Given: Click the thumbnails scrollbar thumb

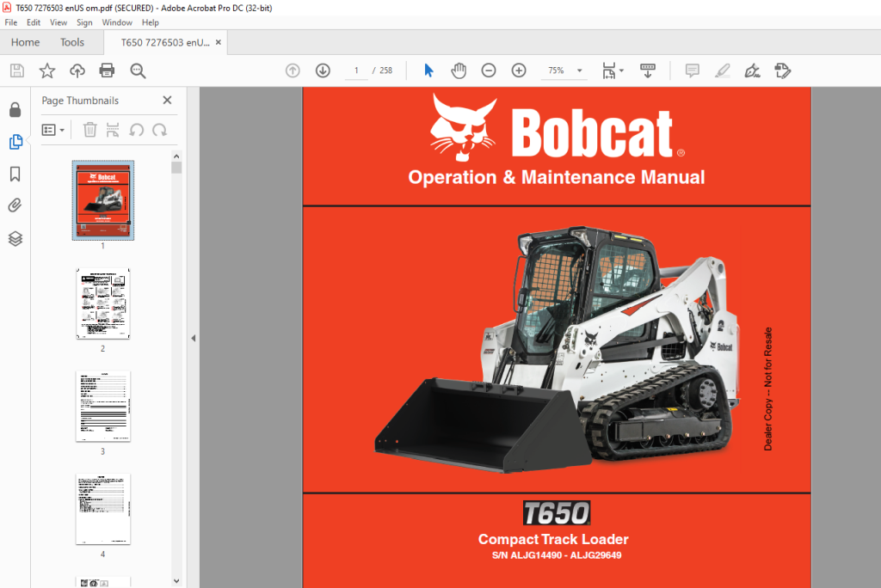Looking at the screenshot, I should [176, 168].
